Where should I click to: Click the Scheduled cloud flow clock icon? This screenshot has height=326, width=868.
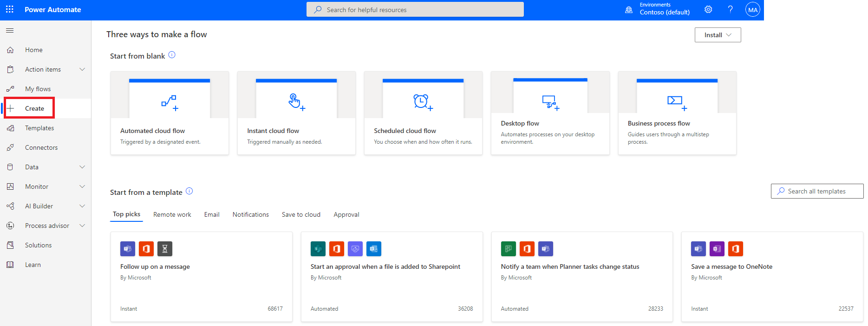(x=423, y=102)
